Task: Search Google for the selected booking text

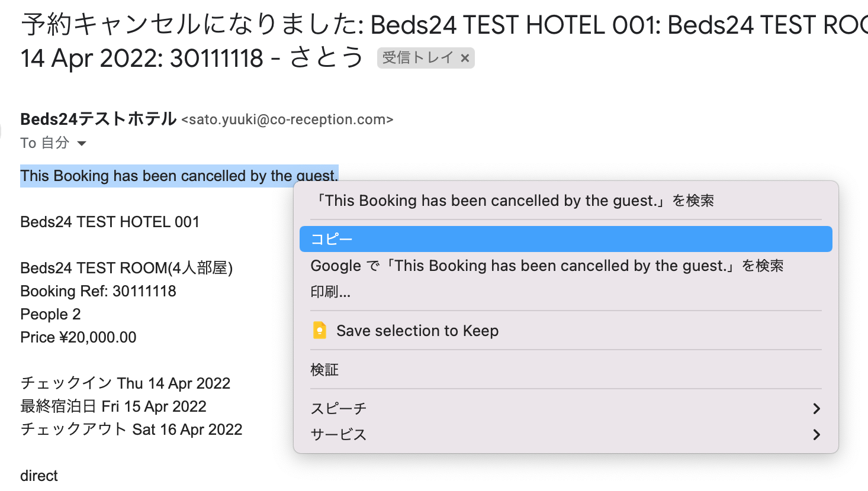Action: click(x=546, y=266)
